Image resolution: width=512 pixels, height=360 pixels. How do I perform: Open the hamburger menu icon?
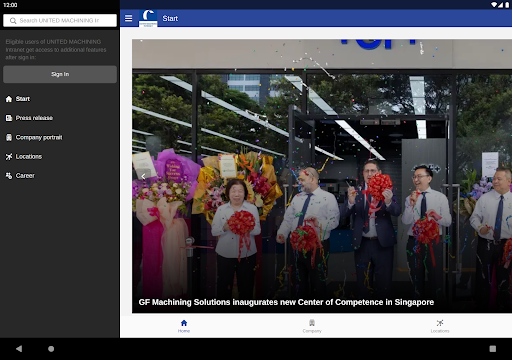coord(128,18)
